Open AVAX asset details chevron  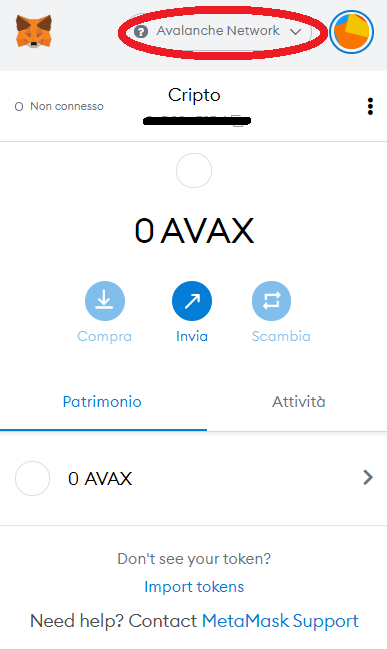pos(368,478)
